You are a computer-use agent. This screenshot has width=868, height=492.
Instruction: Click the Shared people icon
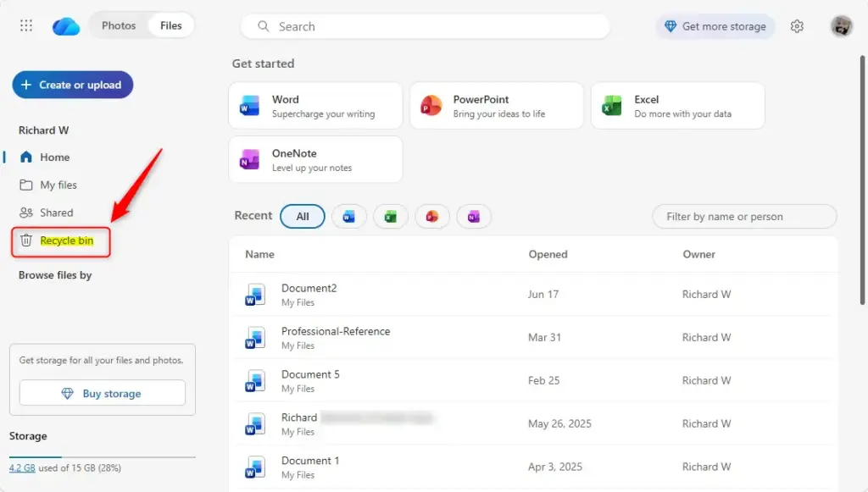point(26,213)
